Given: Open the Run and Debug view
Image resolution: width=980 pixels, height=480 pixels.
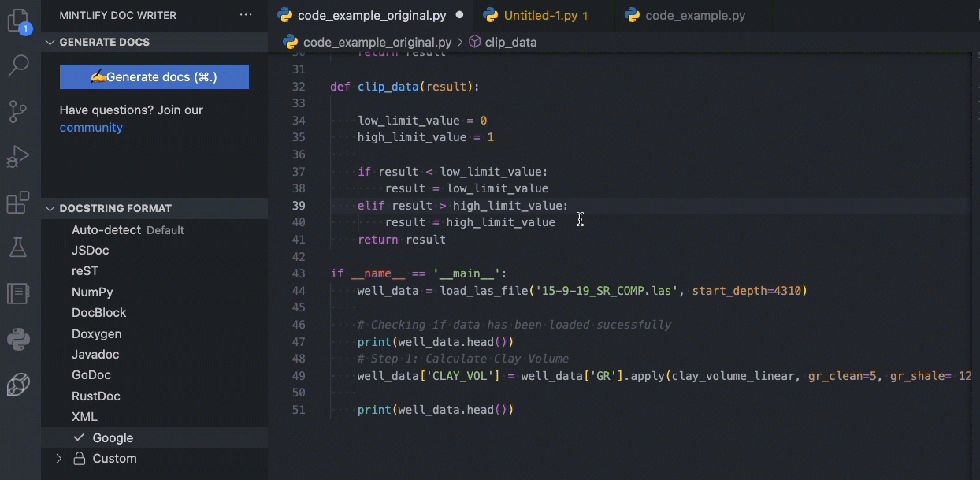Looking at the screenshot, I should tap(18, 155).
